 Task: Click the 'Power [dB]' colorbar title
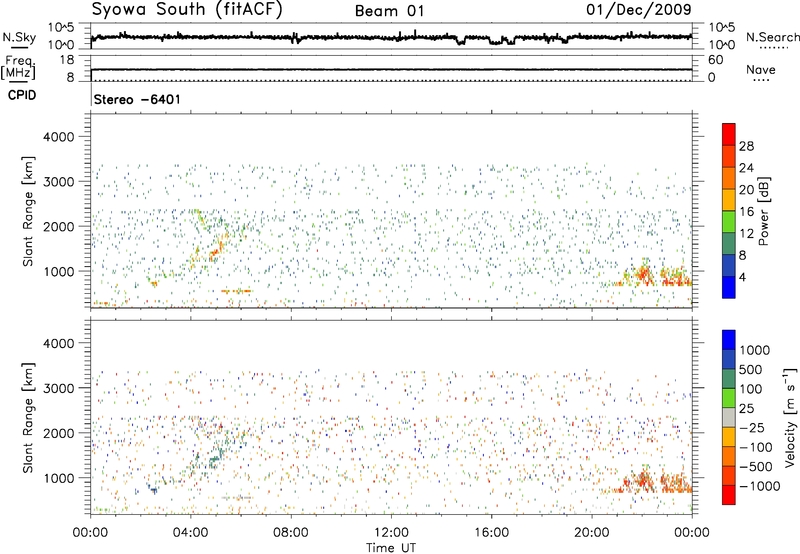[763, 211]
